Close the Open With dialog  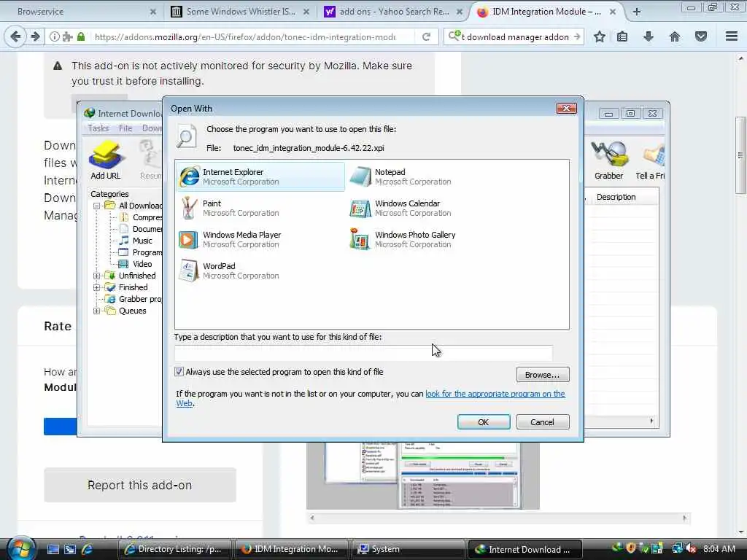566,109
